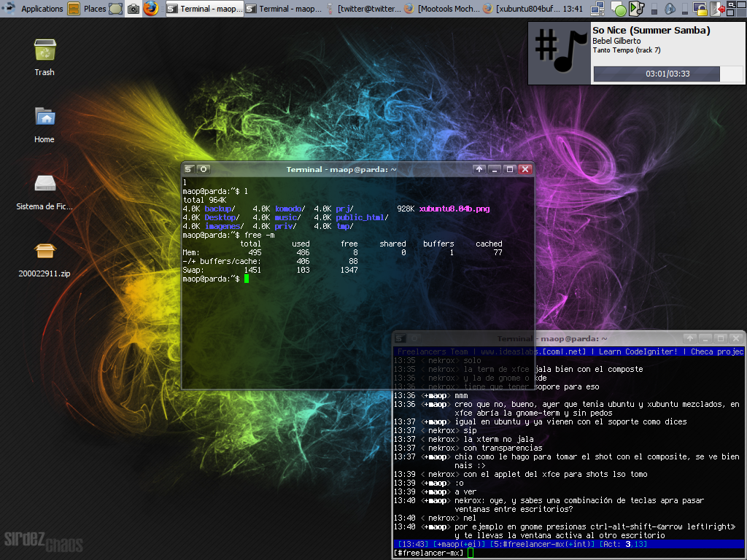Click the music note album art thumbnail
The height and width of the screenshot is (560, 747).
[x=560, y=52]
